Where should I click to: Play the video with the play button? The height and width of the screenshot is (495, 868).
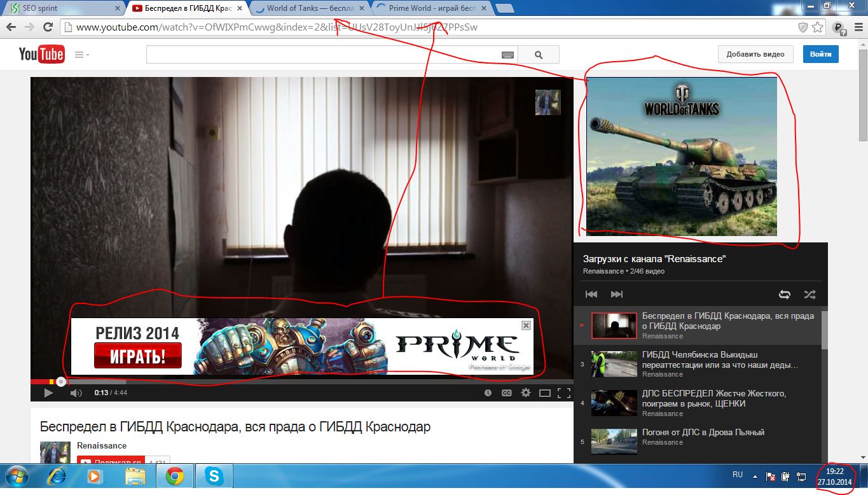click(x=48, y=393)
